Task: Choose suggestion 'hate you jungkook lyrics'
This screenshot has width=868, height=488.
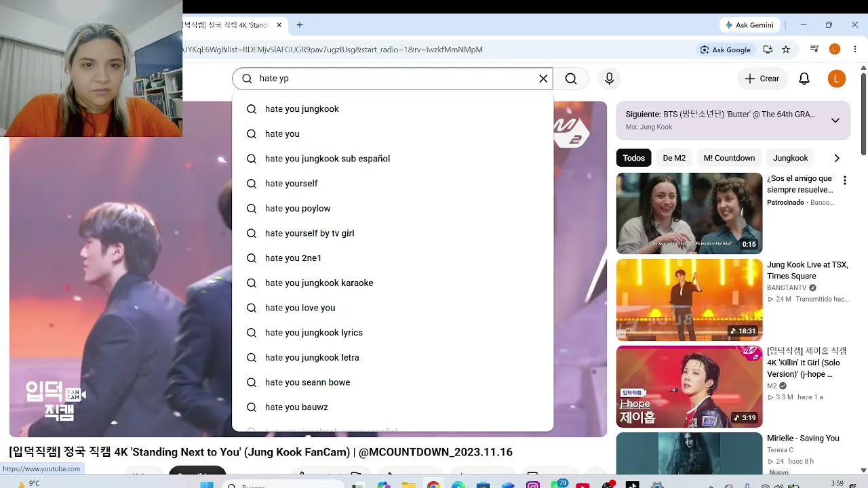Action: click(393, 333)
